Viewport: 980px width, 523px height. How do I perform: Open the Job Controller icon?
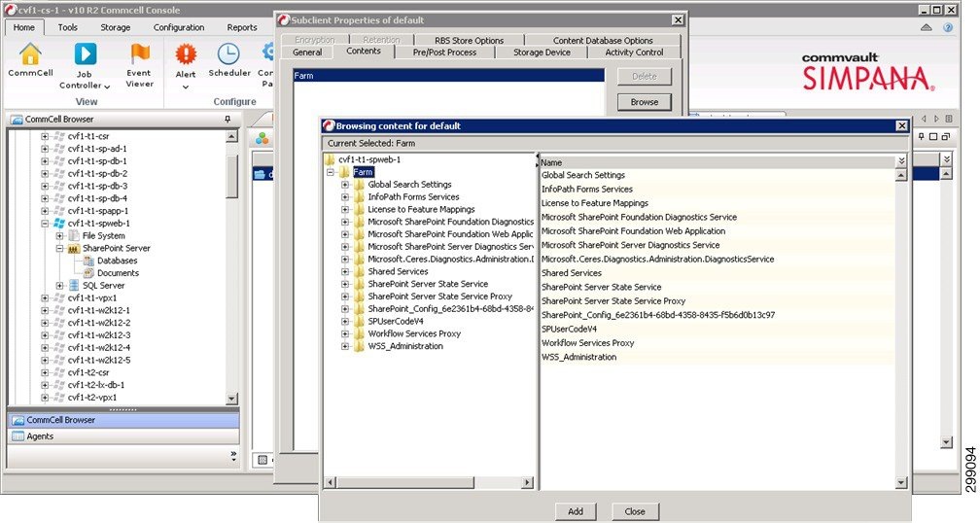click(86, 54)
